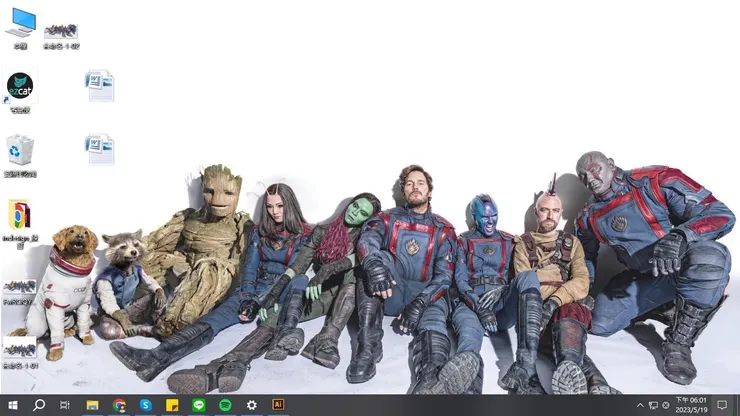Screen dimensions: 740x416
Task: Open Google Chrome from the taskbar
Action: 119,405
